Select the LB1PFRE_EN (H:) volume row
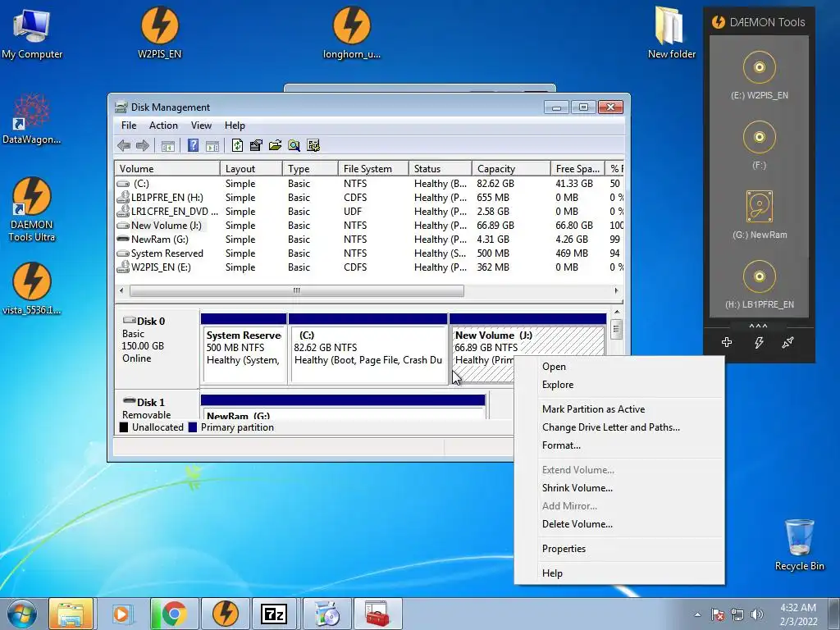This screenshot has width=840, height=630. coord(370,198)
